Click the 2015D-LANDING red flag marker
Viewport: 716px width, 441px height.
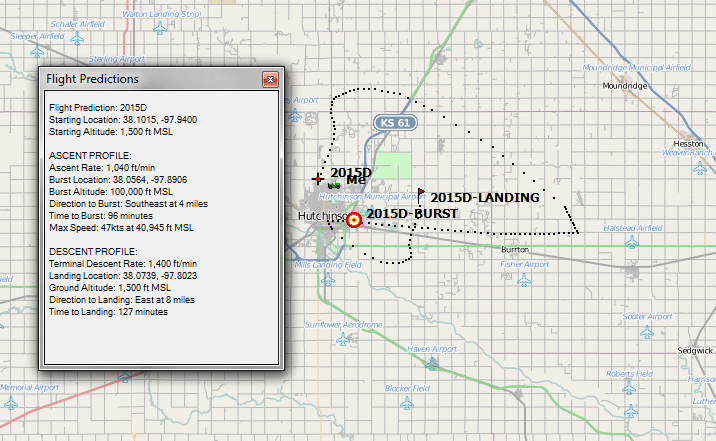coord(421,195)
